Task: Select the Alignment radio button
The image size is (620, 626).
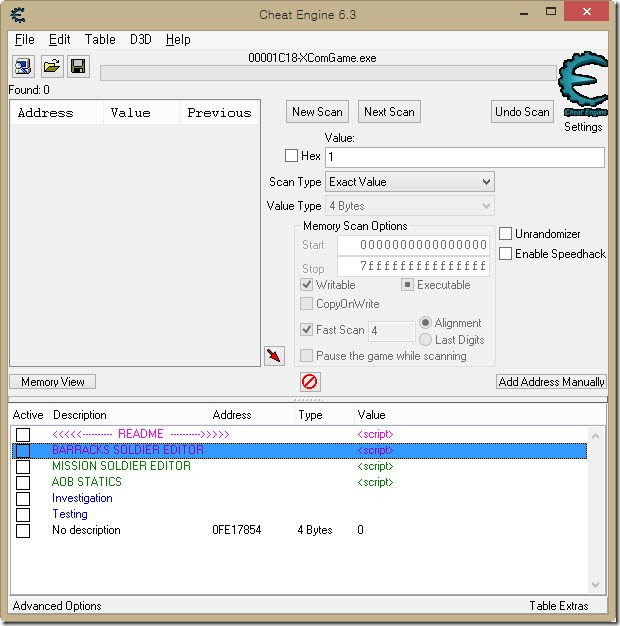Action: [x=426, y=323]
